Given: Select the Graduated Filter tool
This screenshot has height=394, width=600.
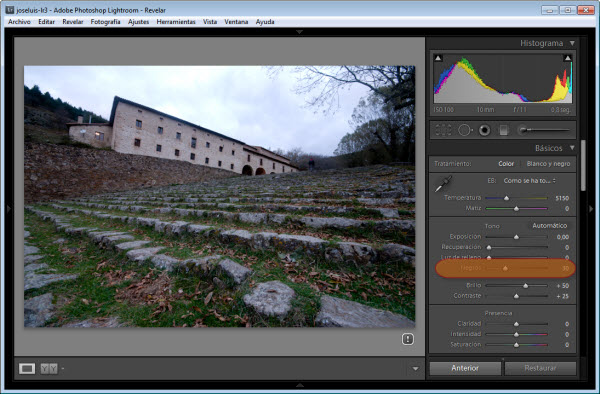Looking at the screenshot, I should tap(504, 130).
